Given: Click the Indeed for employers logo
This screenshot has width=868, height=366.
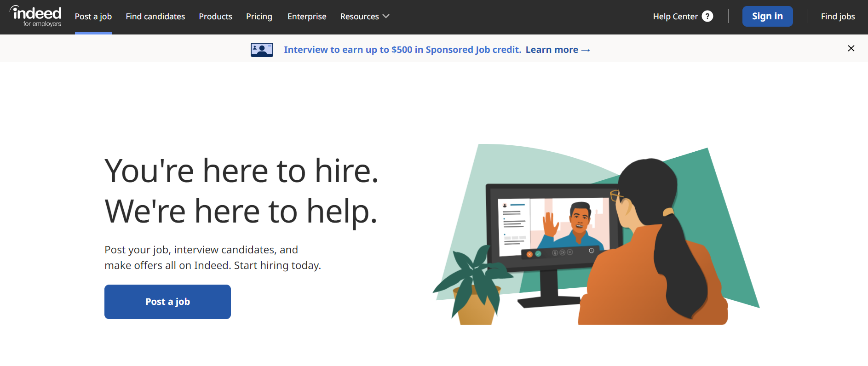Looking at the screenshot, I should (x=36, y=17).
